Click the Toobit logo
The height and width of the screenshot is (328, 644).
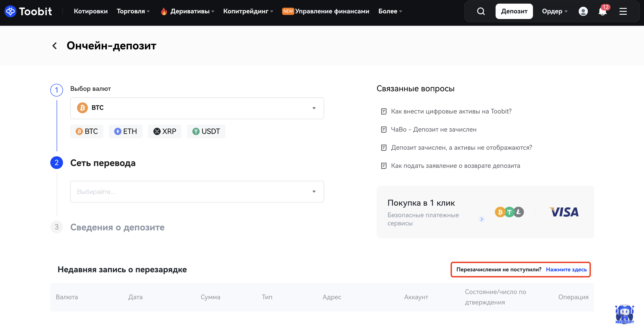(x=28, y=11)
